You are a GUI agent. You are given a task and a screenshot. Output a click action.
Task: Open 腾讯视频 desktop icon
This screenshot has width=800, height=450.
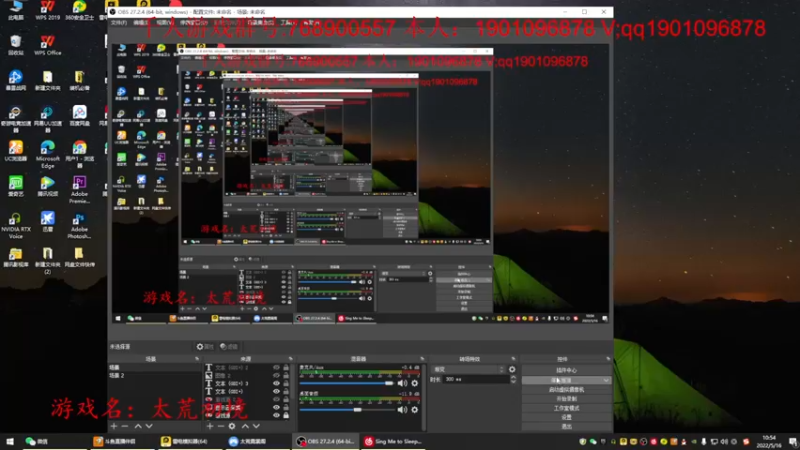click(x=47, y=186)
